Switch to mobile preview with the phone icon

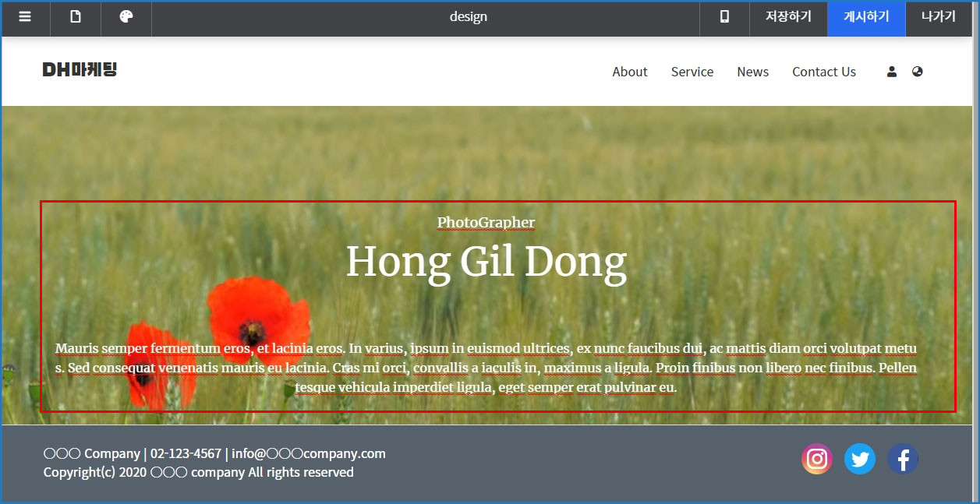point(724,17)
